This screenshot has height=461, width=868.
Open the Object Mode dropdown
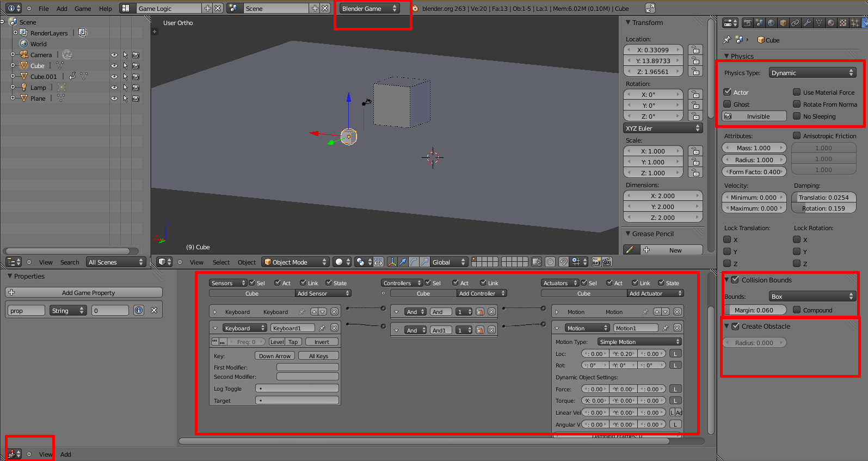[x=296, y=262]
